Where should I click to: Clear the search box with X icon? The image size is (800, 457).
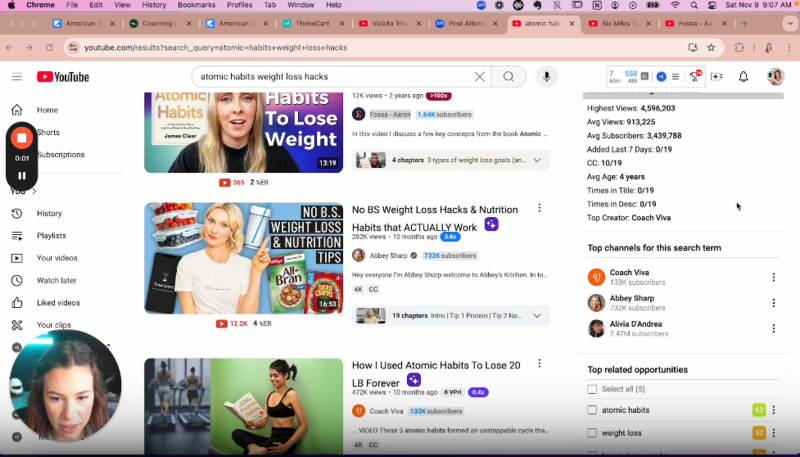[x=480, y=77]
